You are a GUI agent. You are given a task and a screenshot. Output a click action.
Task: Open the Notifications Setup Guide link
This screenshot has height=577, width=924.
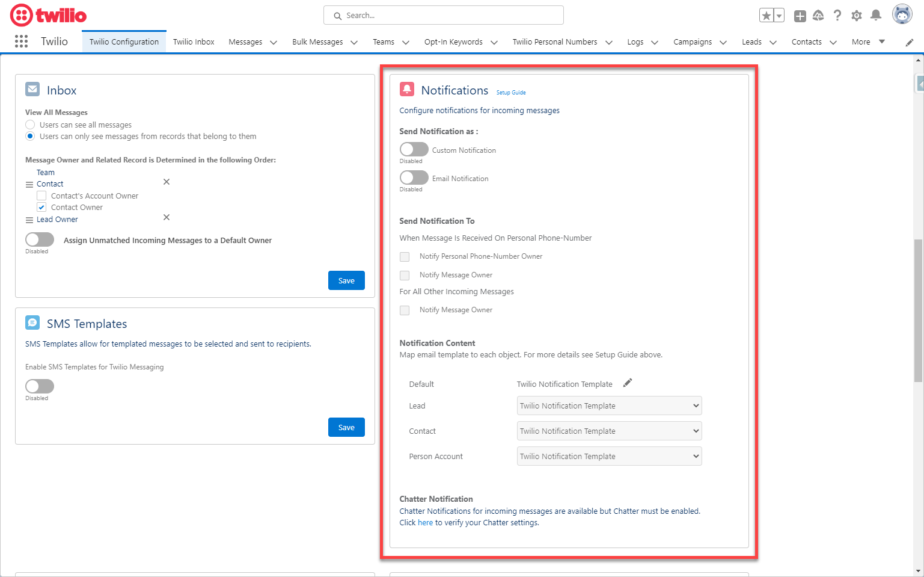(x=511, y=93)
